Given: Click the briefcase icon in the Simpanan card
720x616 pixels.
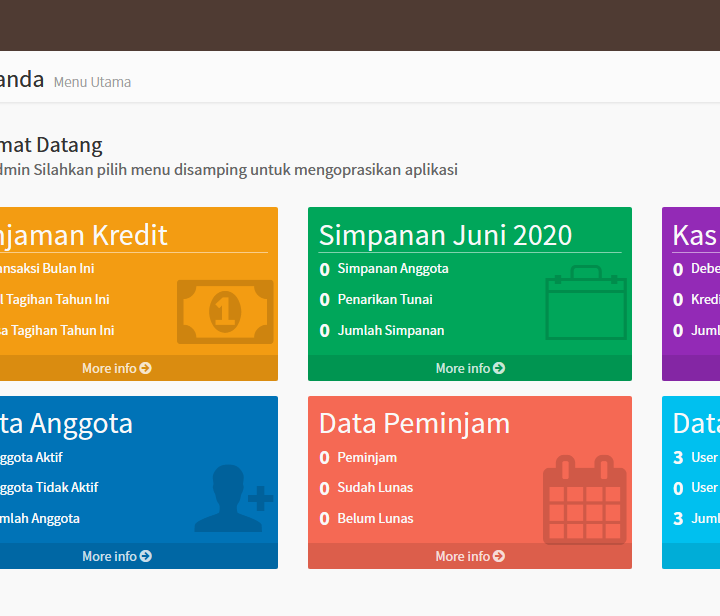Looking at the screenshot, I should point(586,303).
